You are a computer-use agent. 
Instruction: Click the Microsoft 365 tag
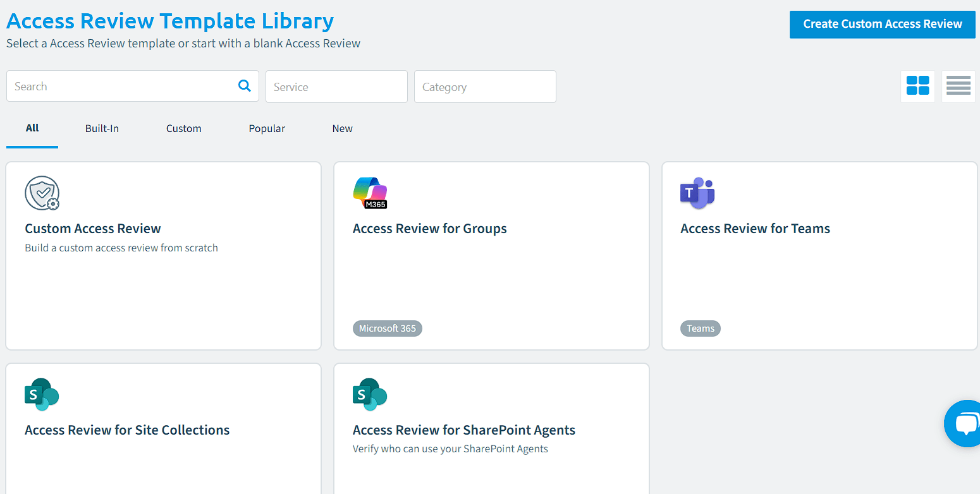coord(388,328)
